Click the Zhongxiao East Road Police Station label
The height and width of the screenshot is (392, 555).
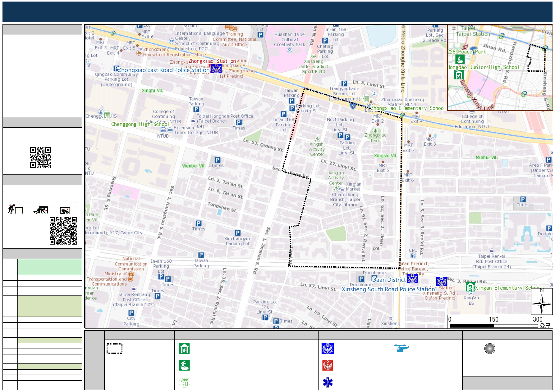164,70
